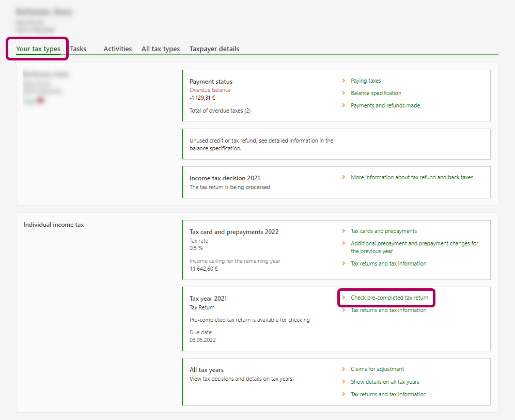This screenshot has width=515, height=420.
Task: Click the arrow icon beside Paying taxes
Action: tap(344, 81)
